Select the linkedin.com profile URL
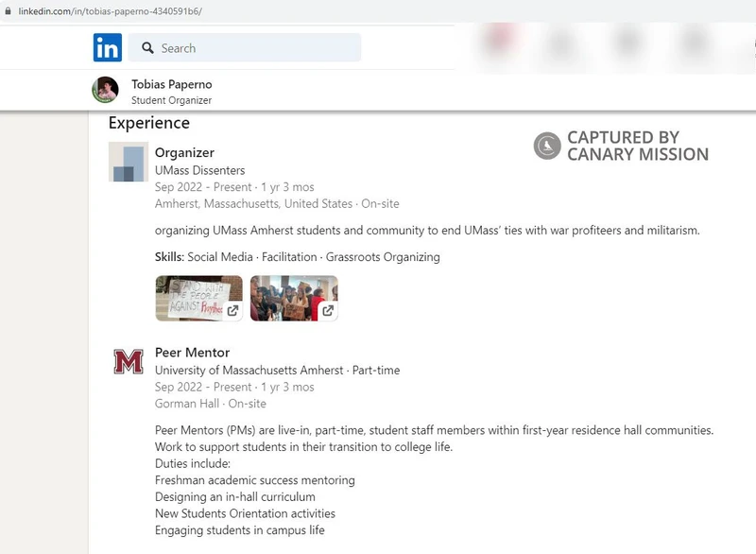This screenshot has height=554, width=756. tap(111, 11)
